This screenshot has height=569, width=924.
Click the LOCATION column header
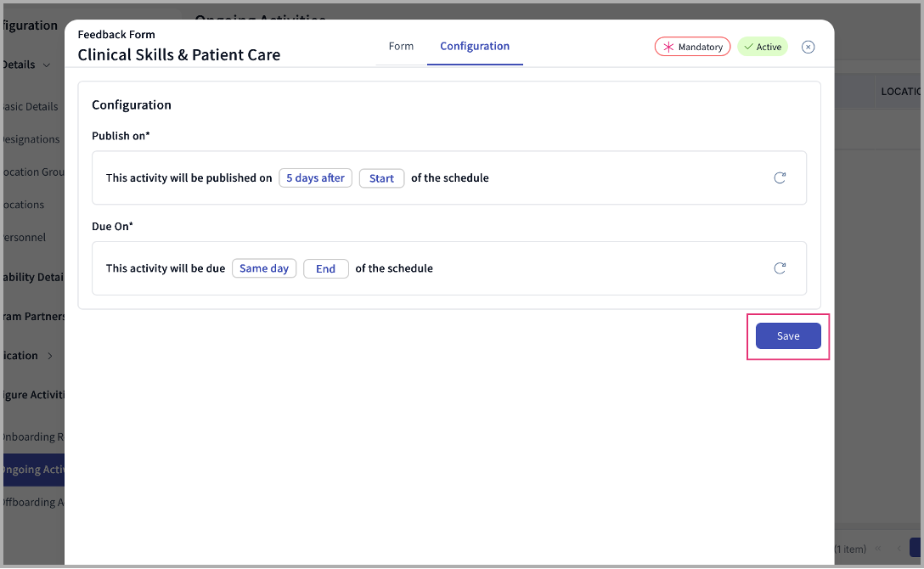click(x=902, y=91)
